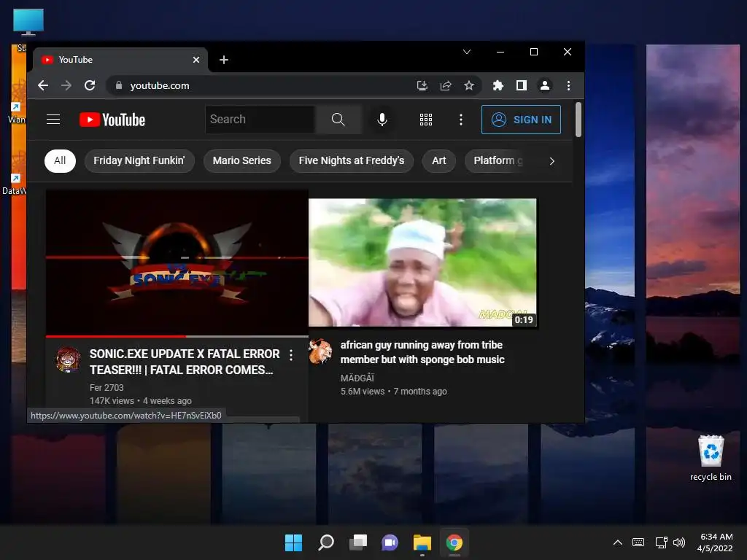Toggle the Chrome side panel icon
This screenshot has width=747, height=560.
tap(521, 86)
